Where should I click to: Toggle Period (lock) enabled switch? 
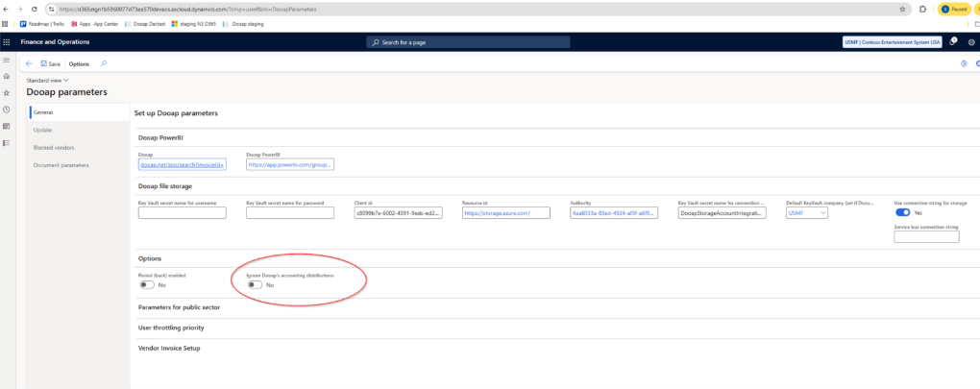pos(147,284)
